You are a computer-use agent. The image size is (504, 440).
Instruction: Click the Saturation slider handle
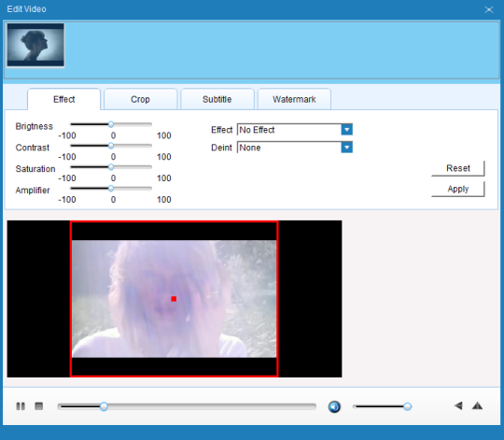[x=111, y=167]
